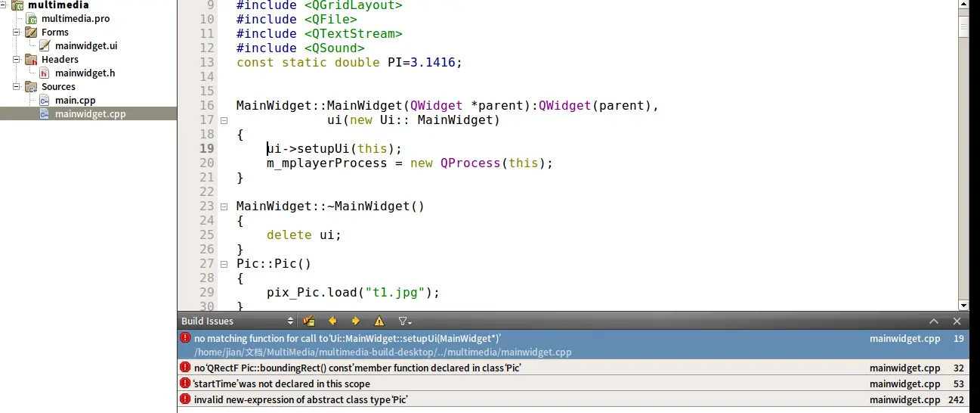Click the mainwidget.cpp C++ file icon

tap(45, 114)
